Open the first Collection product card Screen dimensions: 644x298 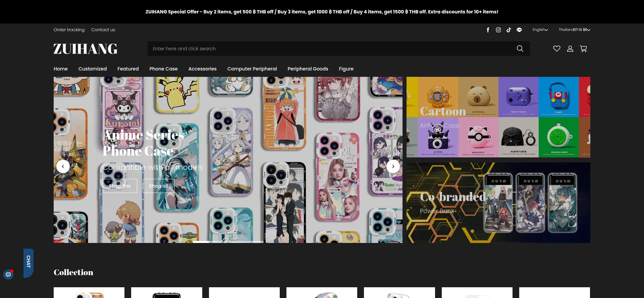[89, 293]
